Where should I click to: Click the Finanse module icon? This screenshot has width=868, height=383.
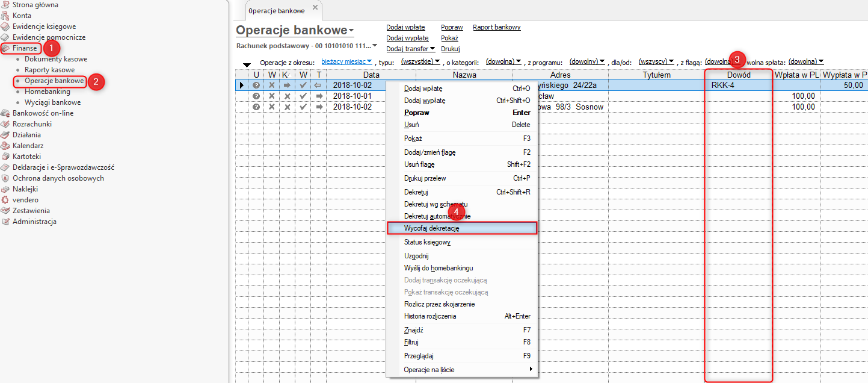(x=5, y=48)
